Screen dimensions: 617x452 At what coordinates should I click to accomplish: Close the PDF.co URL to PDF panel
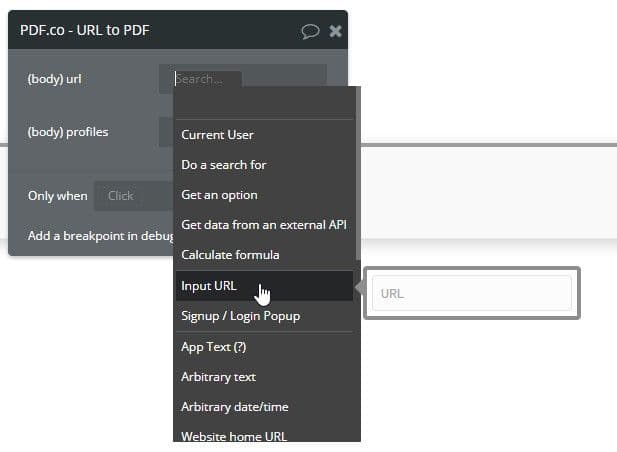click(x=336, y=31)
